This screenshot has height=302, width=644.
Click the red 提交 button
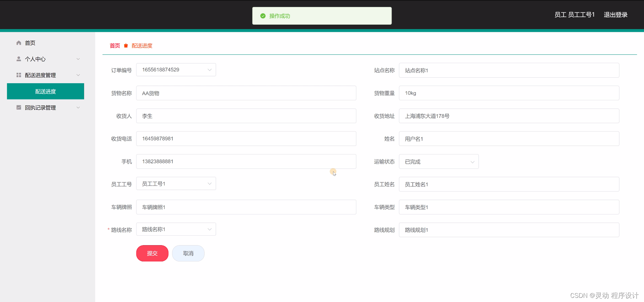tap(152, 253)
